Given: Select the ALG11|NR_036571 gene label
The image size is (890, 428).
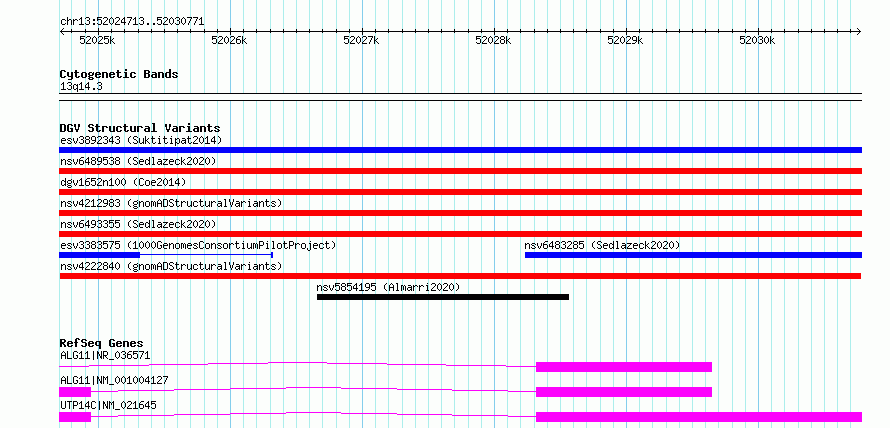Looking at the screenshot, I should click(105, 356).
